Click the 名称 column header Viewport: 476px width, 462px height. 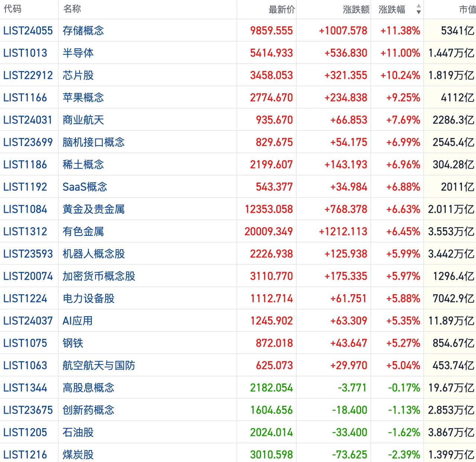[x=72, y=9]
